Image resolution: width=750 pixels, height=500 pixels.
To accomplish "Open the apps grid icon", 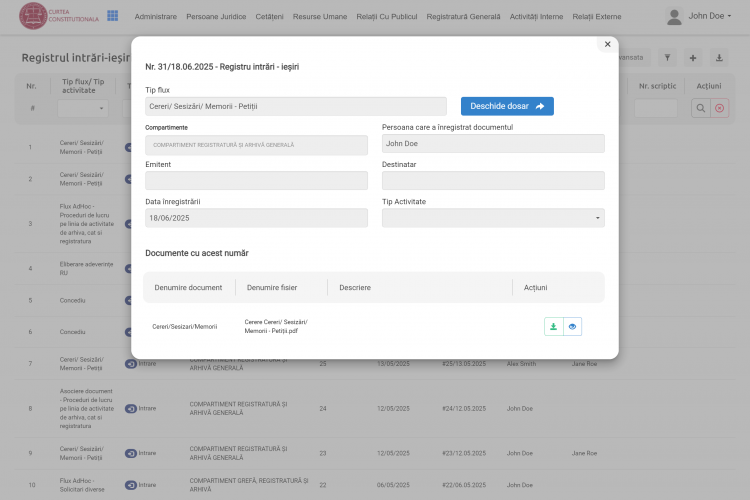I will pyautogui.click(x=112, y=16).
